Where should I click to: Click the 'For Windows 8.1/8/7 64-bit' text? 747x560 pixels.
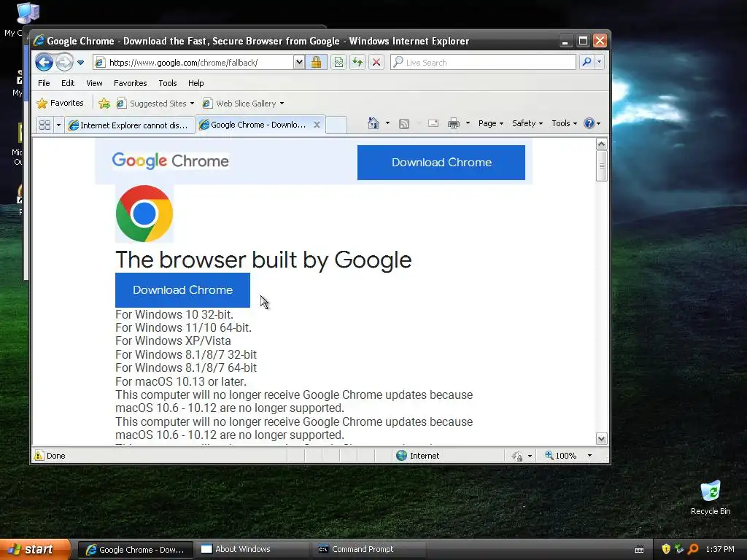[186, 368]
